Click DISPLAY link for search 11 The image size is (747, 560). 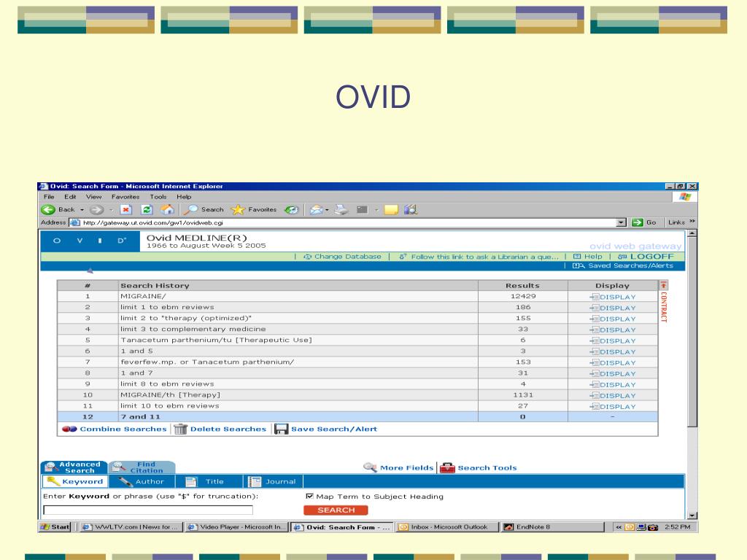[617, 407]
